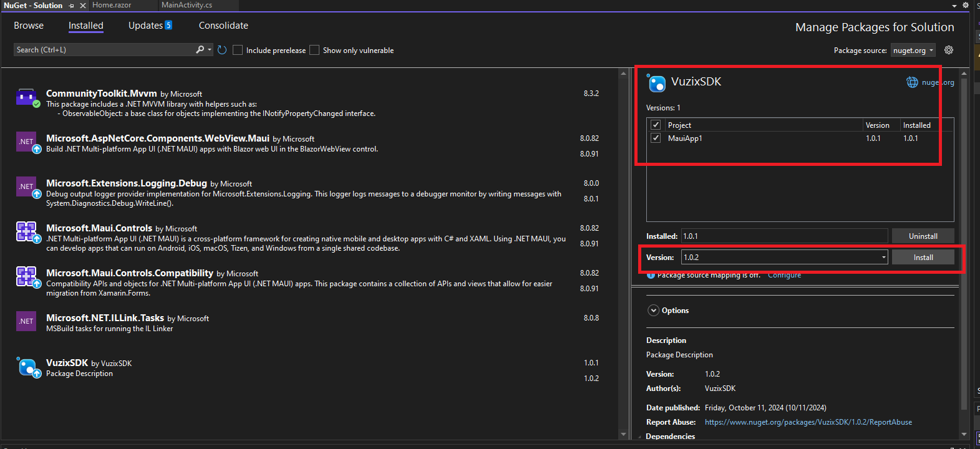Click the Updates count badge 5
This screenshot has width=980, height=449.
[168, 26]
